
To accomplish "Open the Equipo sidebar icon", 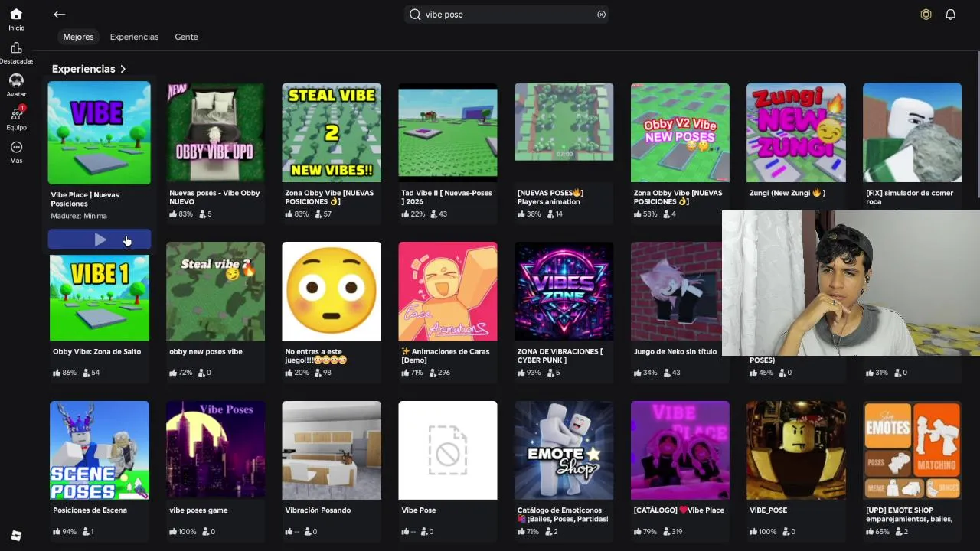I will 16,113.
